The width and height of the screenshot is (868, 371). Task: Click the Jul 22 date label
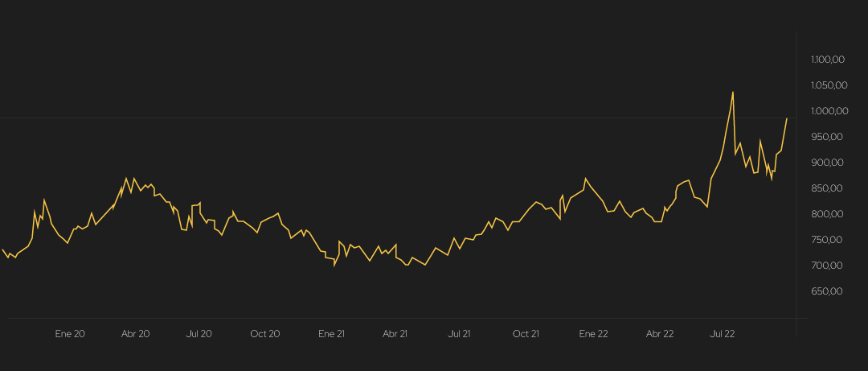723,334
